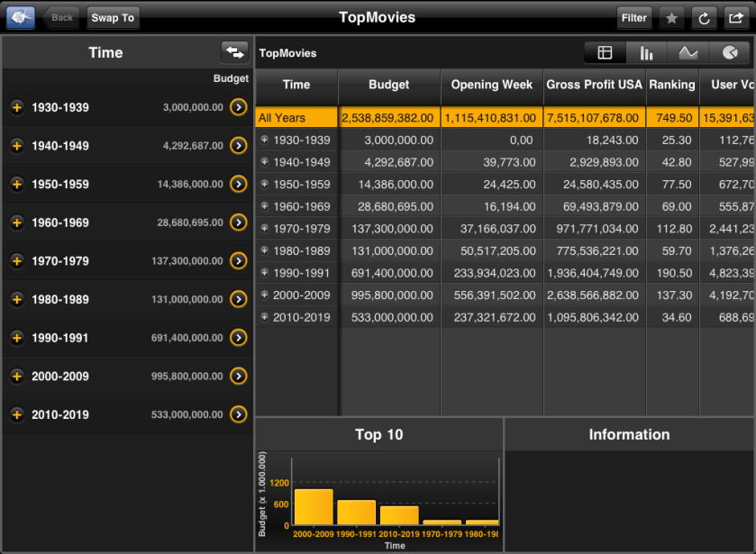Select the All Years highlighted row

[296, 117]
